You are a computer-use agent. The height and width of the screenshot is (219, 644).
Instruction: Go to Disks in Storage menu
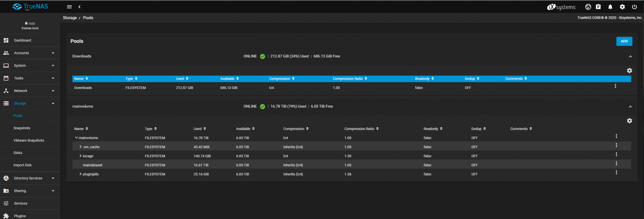tap(18, 153)
